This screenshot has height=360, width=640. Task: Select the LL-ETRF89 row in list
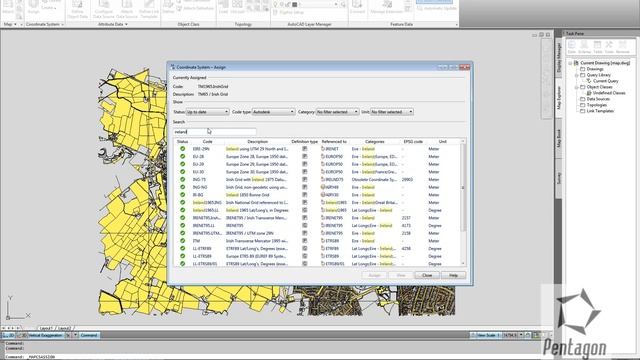pyautogui.click(x=318, y=249)
